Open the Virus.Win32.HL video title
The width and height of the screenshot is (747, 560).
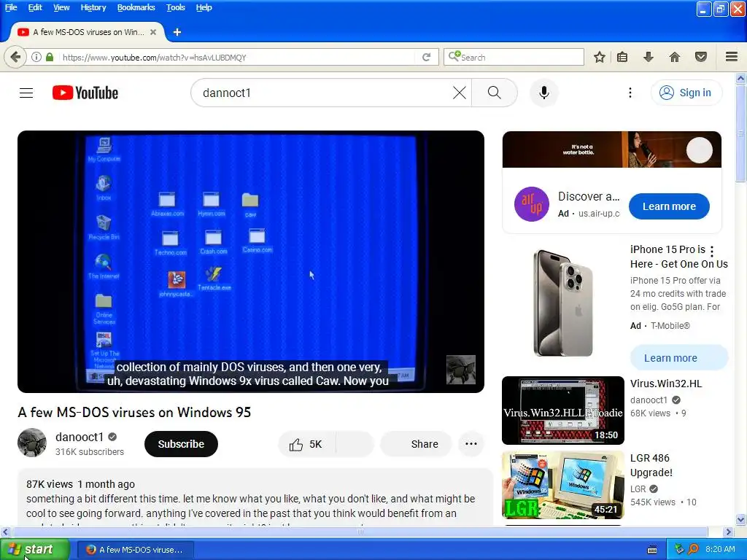point(666,384)
